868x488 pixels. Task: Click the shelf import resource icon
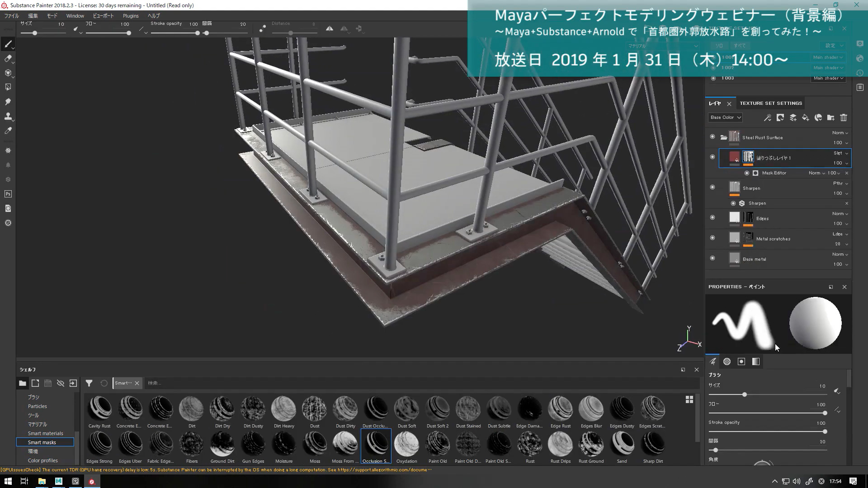tap(73, 383)
